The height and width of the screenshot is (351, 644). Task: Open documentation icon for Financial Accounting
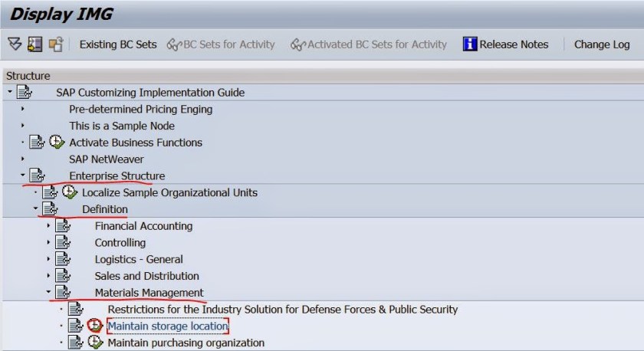[x=63, y=226]
